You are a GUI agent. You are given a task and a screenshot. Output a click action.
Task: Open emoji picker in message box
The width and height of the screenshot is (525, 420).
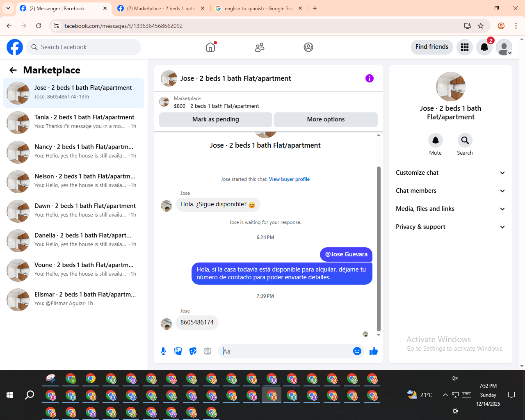(x=357, y=351)
